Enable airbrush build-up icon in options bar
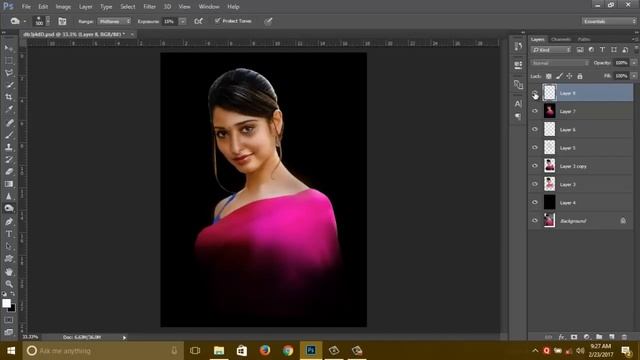 point(198,21)
